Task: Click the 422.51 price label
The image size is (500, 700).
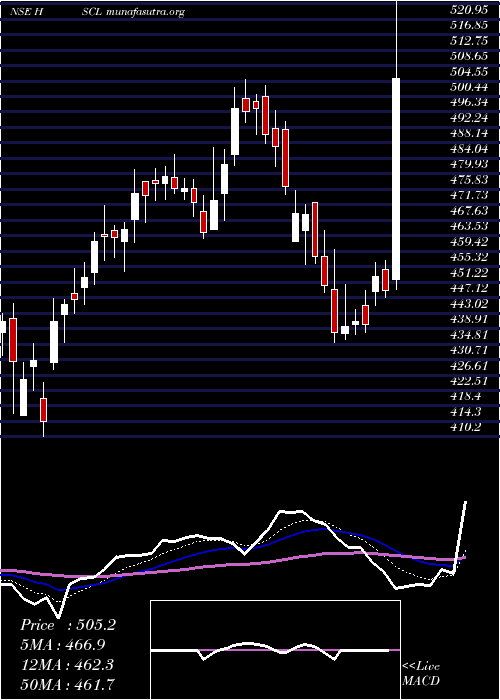Action: (x=468, y=380)
